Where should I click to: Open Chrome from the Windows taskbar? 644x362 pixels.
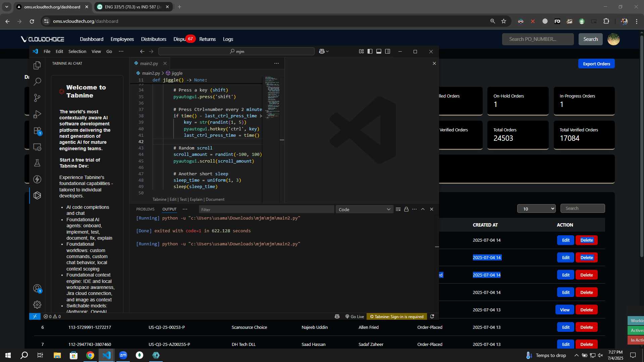90,355
